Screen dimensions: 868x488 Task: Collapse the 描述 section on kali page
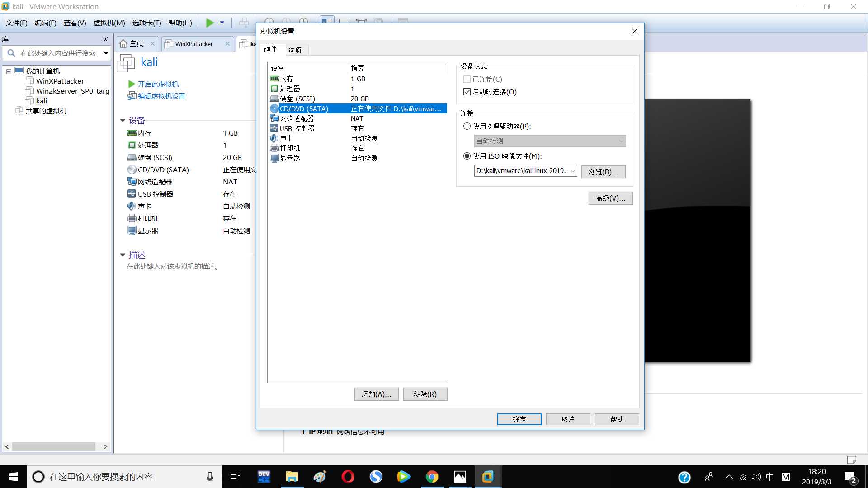(123, 255)
